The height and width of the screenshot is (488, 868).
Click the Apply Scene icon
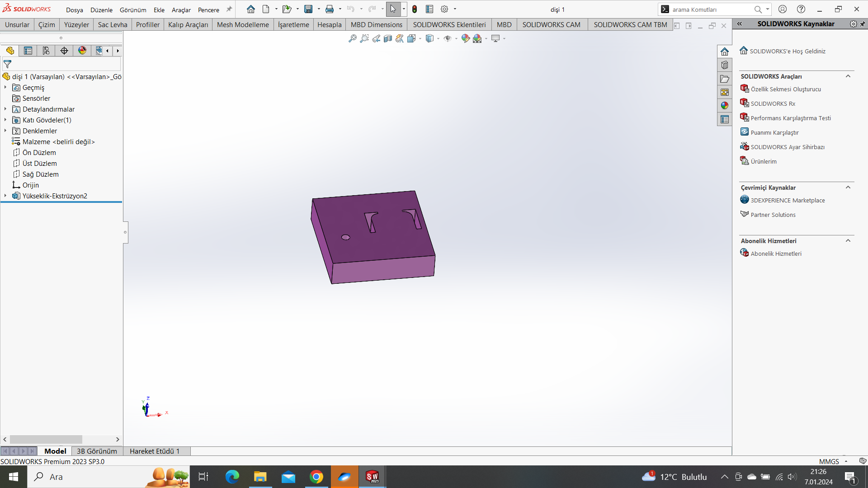(477, 39)
